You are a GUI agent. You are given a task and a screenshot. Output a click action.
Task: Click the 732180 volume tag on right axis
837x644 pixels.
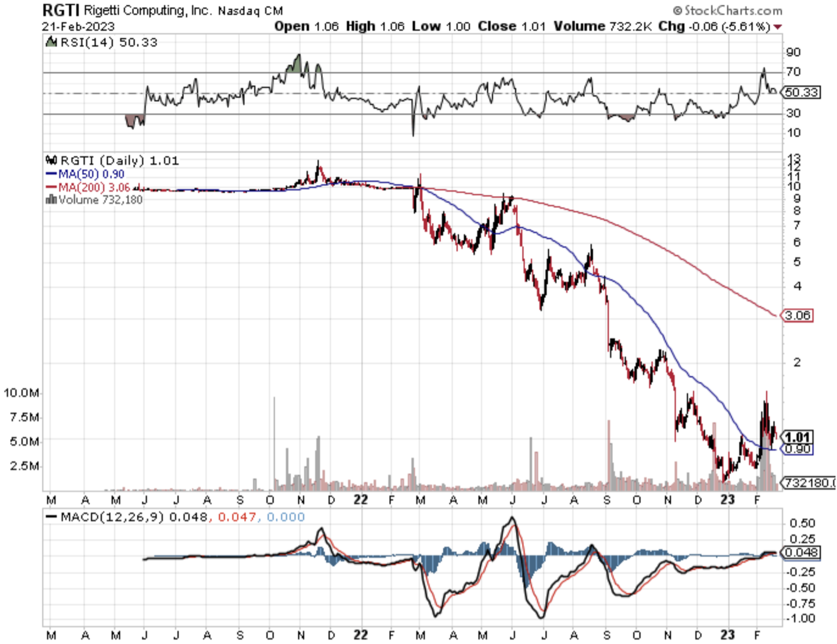coord(809,482)
